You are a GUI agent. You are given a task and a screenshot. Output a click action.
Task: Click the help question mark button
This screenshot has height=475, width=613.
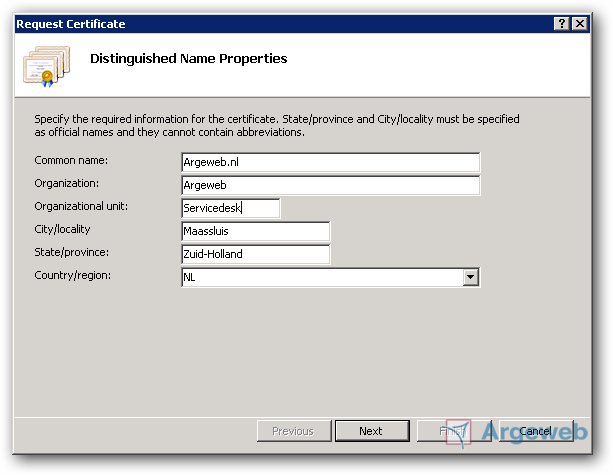561,24
